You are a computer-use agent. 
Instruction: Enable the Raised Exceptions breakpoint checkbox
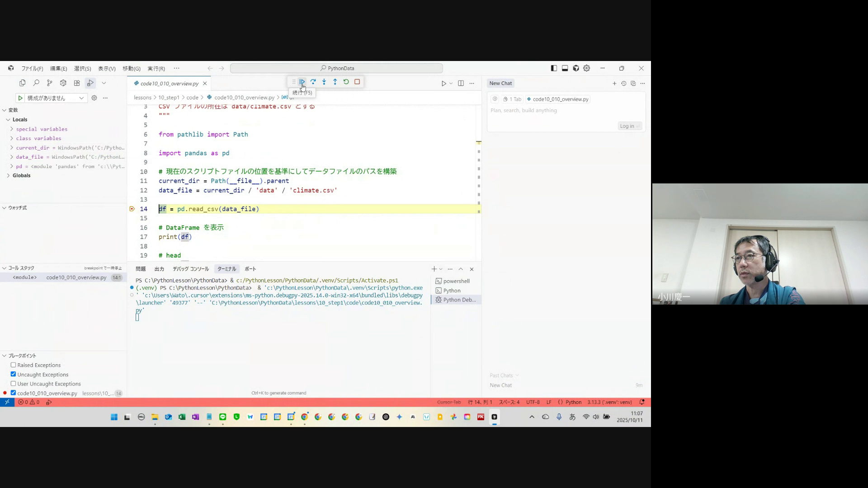(x=13, y=365)
